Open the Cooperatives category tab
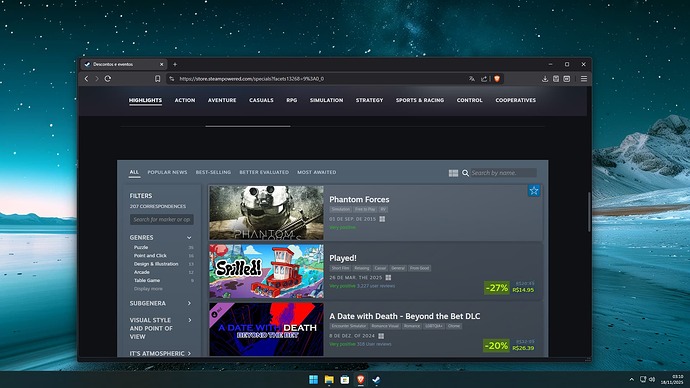690x388 pixels. tap(516, 100)
